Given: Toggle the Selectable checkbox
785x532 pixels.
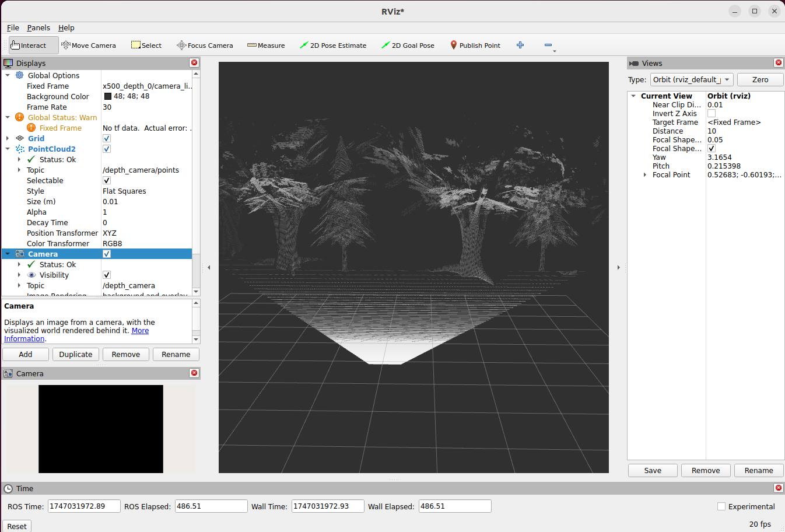Looking at the screenshot, I should pos(107,180).
